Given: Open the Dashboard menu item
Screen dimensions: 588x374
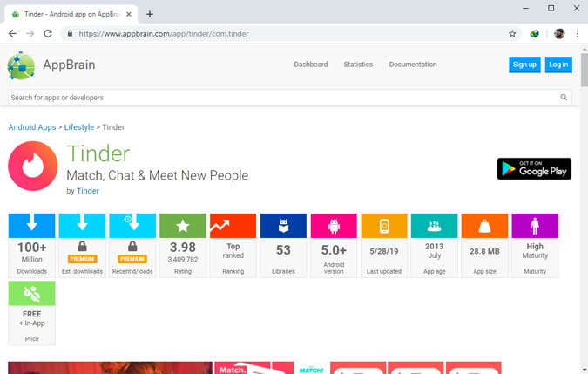Looking at the screenshot, I should point(310,65).
